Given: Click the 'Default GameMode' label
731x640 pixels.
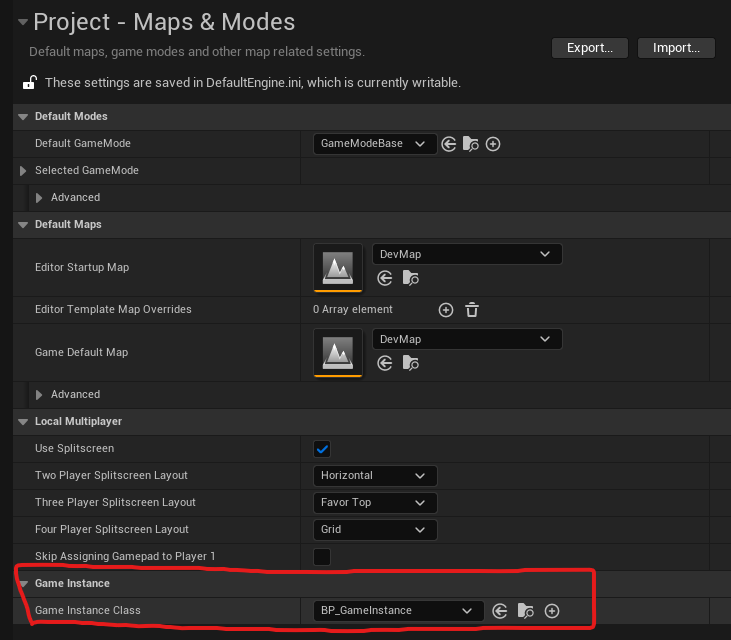Looking at the screenshot, I should click(x=83, y=143).
